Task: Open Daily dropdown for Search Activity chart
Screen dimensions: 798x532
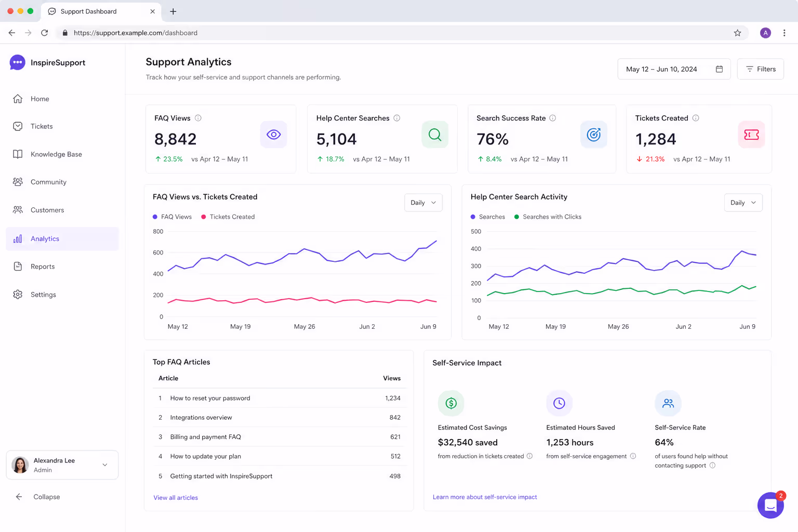Action: click(x=743, y=203)
